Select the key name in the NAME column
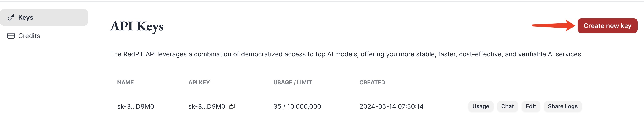The height and width of the screenshot is (133, 644). pos(136,106)
